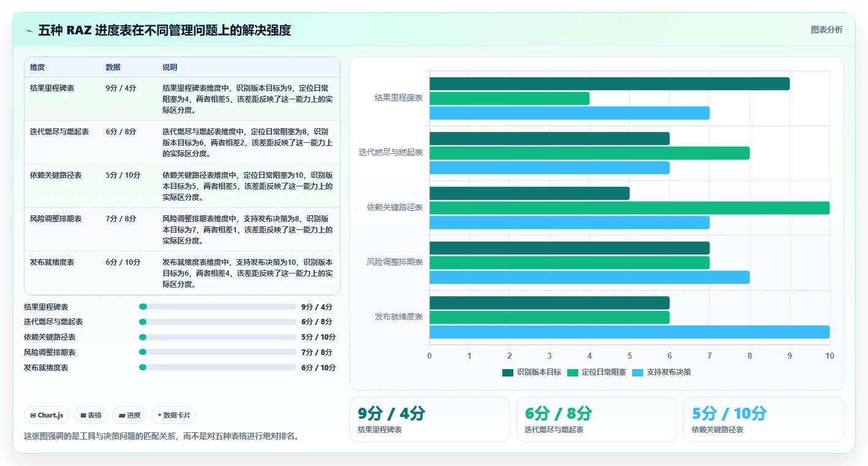Click the 风险调整排期表 progress bar

pyautogui.click(x=217, y=353)
